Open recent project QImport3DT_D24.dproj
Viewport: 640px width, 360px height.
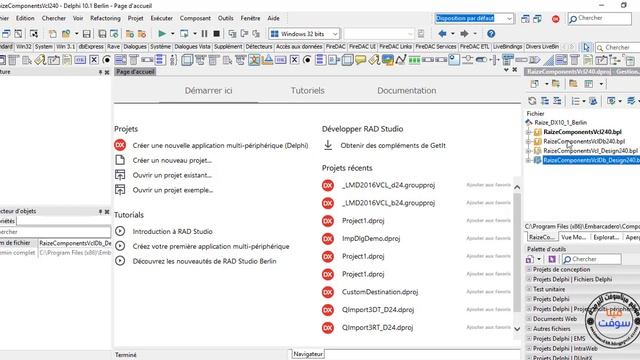[x=378, y=310]
